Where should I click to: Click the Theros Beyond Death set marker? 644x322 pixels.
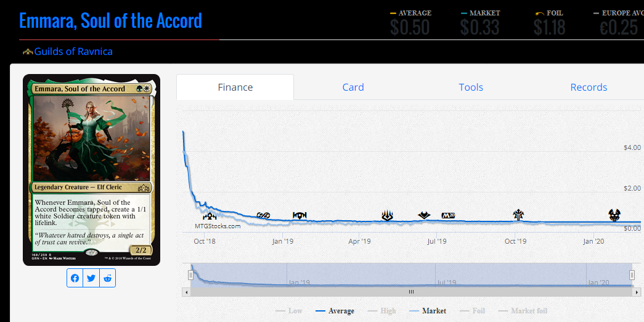pyautogui.click(x=614, y=215)
